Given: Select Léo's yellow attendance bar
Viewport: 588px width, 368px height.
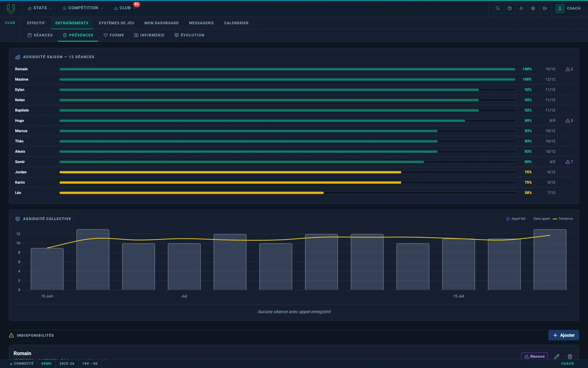Looking at the screenshot, I should tap(191, 193).
